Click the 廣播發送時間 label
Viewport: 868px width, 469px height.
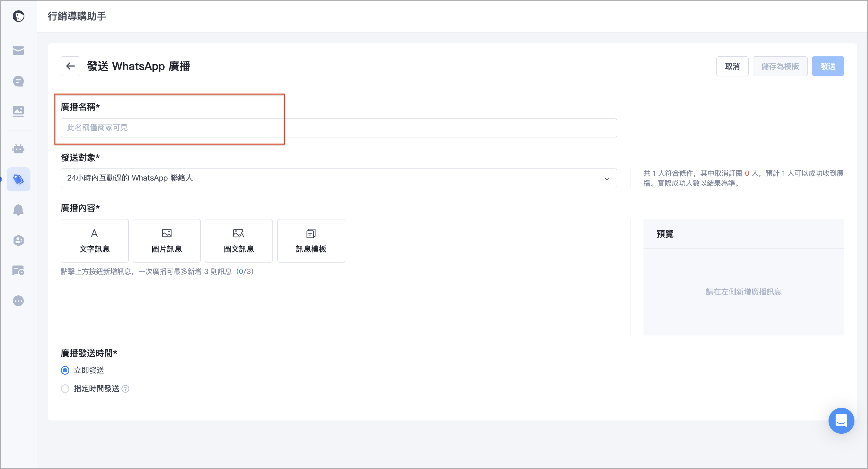(x=89, y=353)
